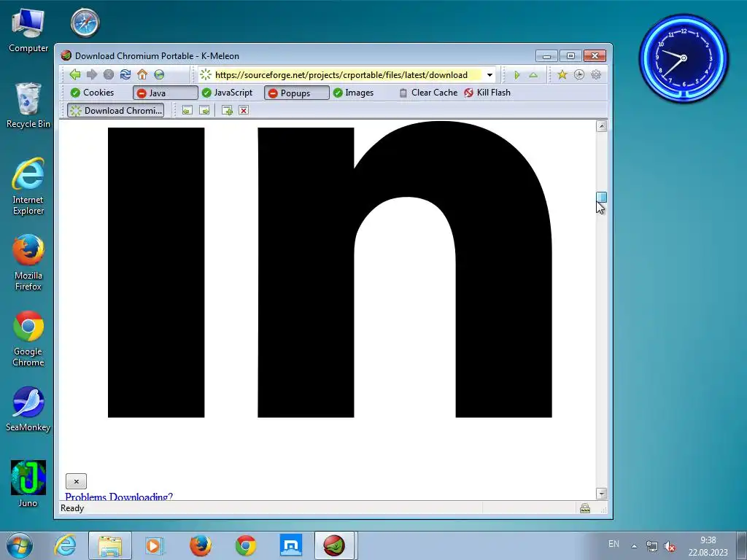Click the Windows Media Player taskbar icon

[155, 545]
